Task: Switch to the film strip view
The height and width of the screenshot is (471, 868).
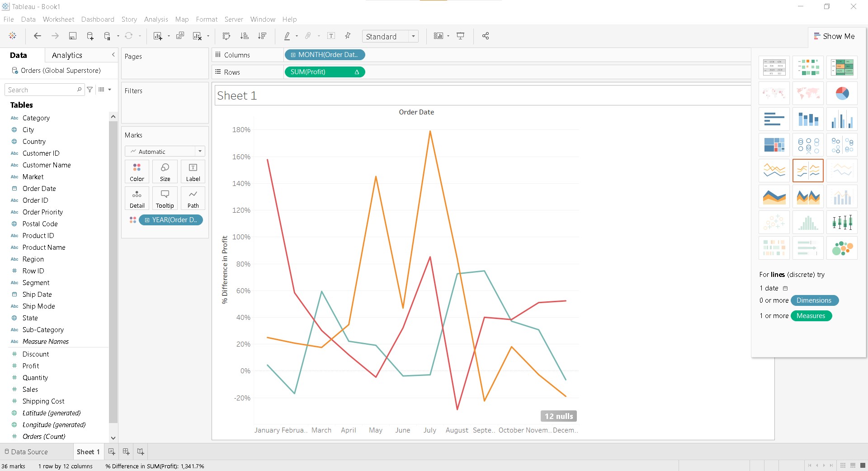Action: pyautogui.click(x=853, y=465)
